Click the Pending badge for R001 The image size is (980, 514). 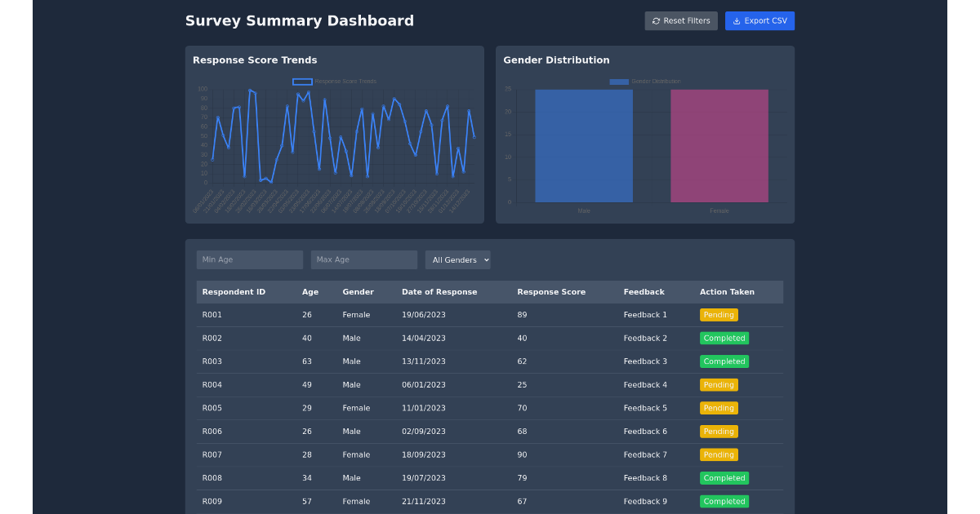tap(719, 315)
